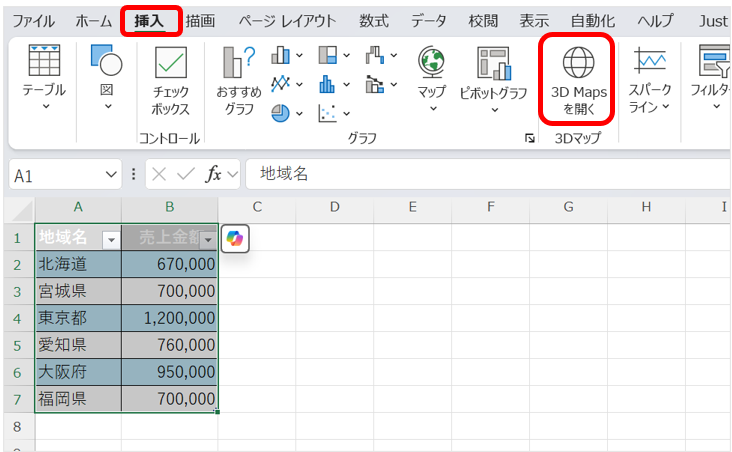732x452 pixels.
Task: Expand the Name Box dropdown
Action: [x=111, y=175]
